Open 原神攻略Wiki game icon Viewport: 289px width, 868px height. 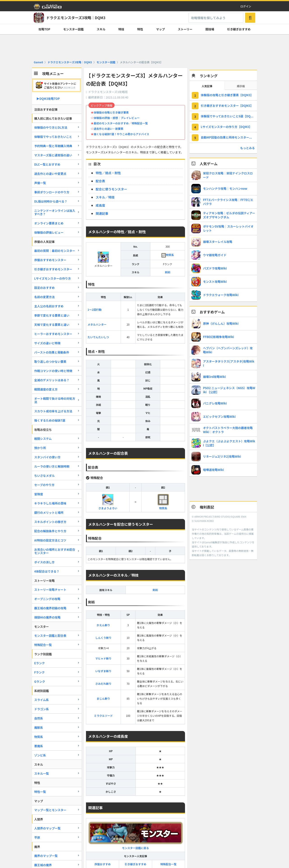pos(196,324)
